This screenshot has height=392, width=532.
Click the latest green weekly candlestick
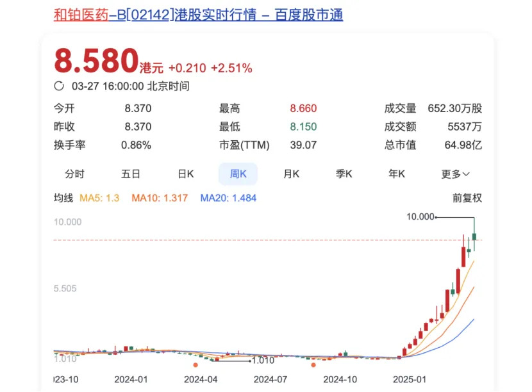coord(474,238)
